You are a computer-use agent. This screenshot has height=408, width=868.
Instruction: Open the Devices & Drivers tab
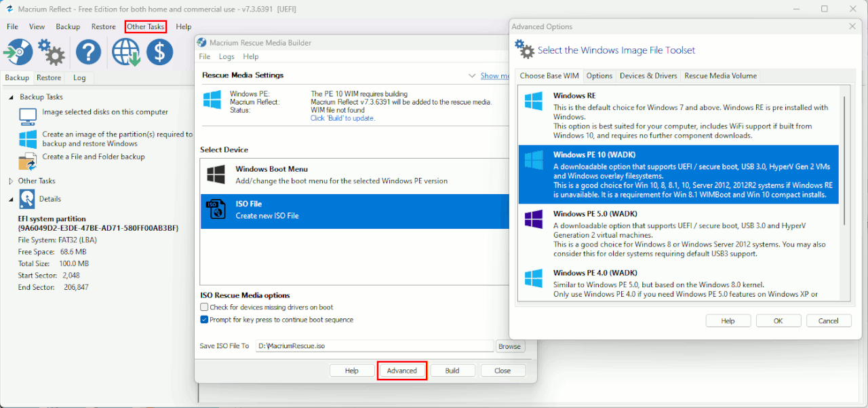tap(648, 75)
